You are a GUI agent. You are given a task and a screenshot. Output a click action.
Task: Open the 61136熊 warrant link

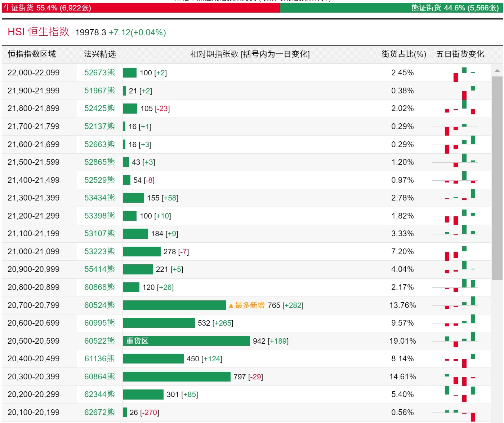[x=99, y=358]
